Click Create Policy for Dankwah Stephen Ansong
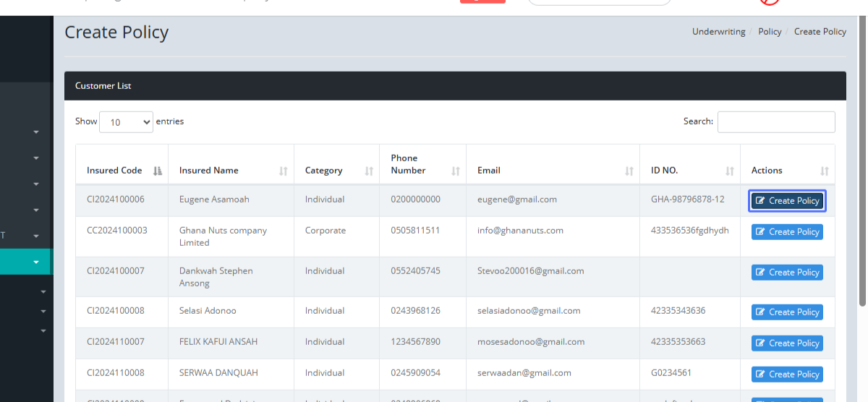This screenshot has width=868, height=402. 787,273
